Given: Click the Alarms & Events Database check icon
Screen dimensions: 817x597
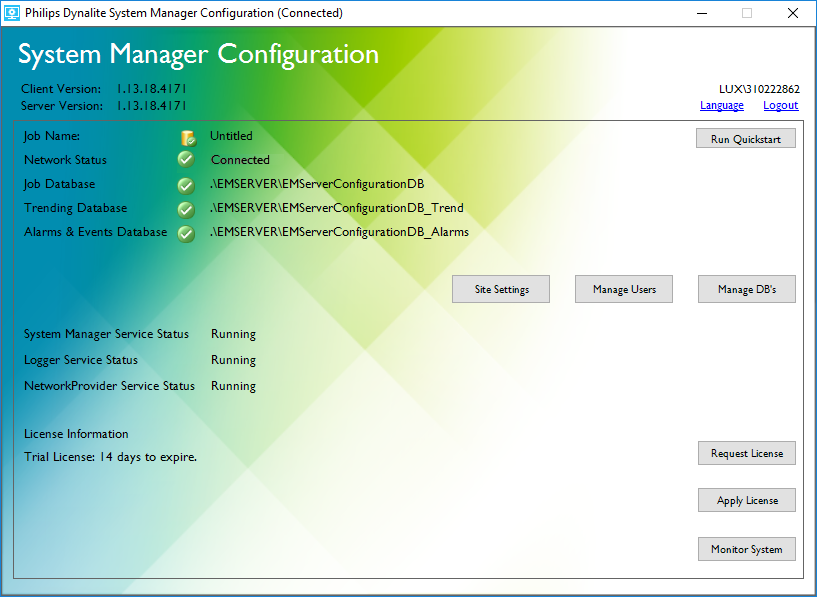Looking at the screenshot, I should click(x=185, y=234).
